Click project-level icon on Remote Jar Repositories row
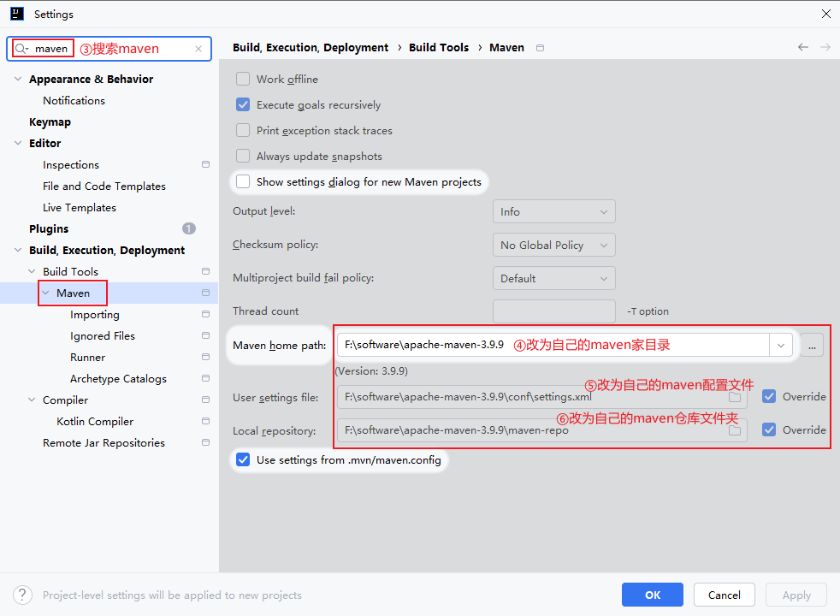The image size is (840, 616). pos(205,443)
